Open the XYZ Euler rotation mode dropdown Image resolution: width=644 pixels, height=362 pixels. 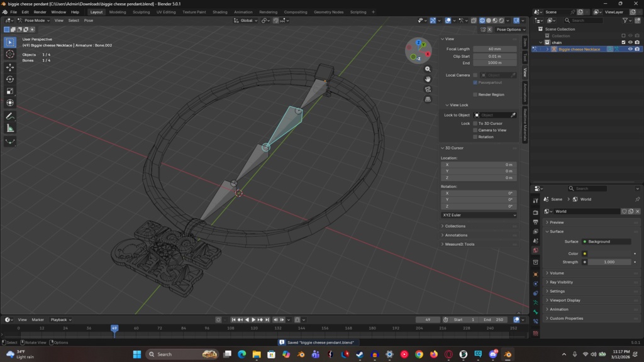479,215
